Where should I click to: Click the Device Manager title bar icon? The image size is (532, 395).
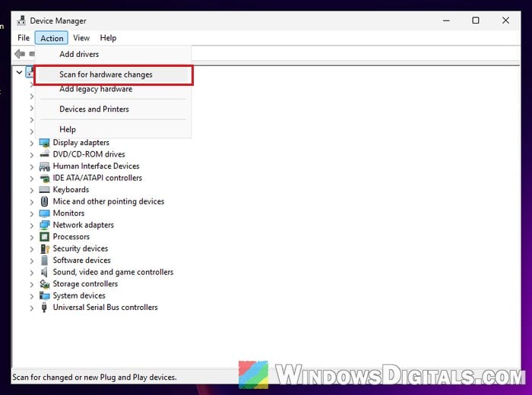pos(21,21)
